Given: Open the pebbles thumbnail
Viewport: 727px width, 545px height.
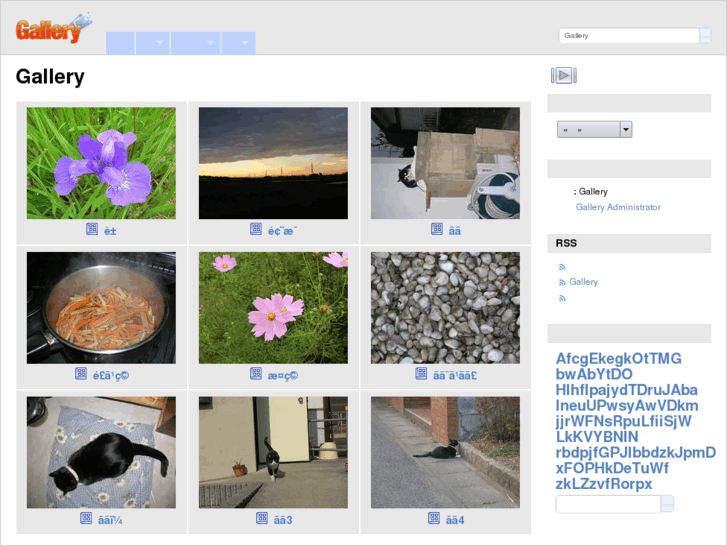Looking at the screenshot, I should [x=445, y=308].
